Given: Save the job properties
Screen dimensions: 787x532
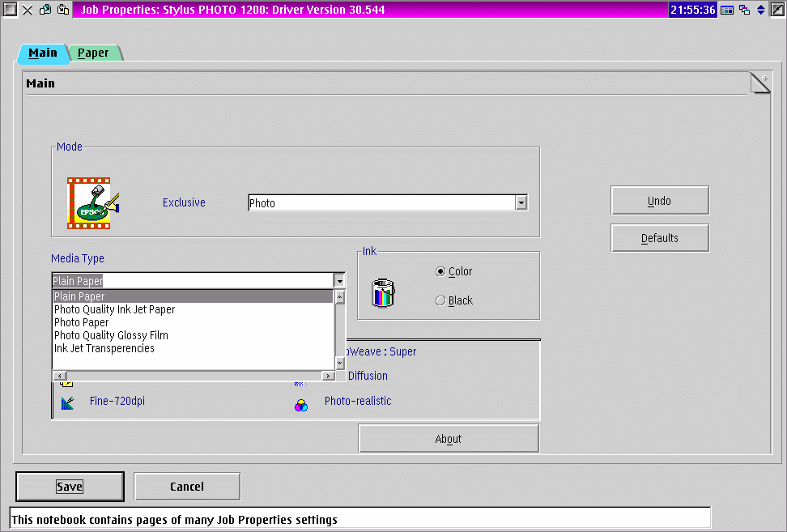Looking at the screenshot, I should 70,487.
